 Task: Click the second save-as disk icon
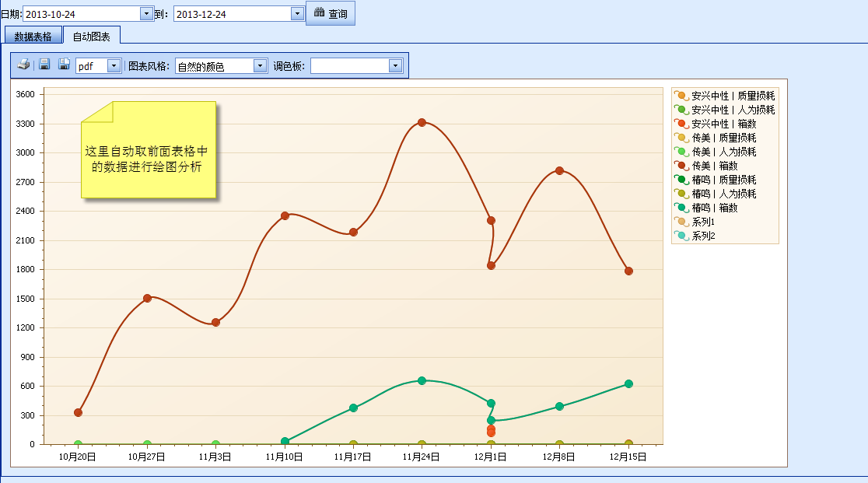[x=65, y=65]
